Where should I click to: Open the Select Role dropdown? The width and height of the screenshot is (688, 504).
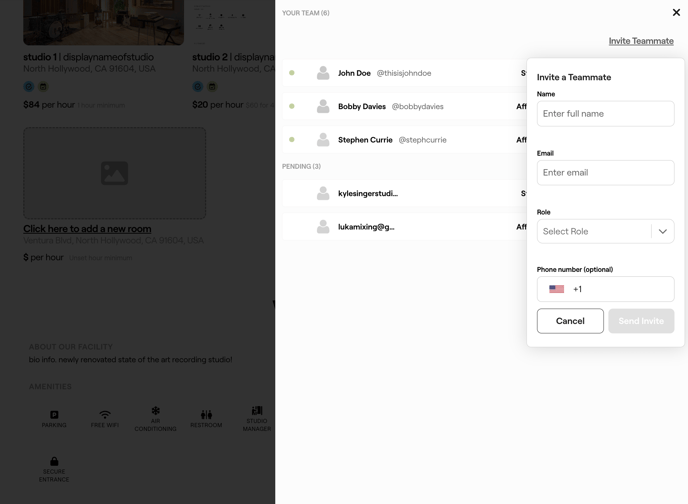pyautogui.click(x=594, y=231)
